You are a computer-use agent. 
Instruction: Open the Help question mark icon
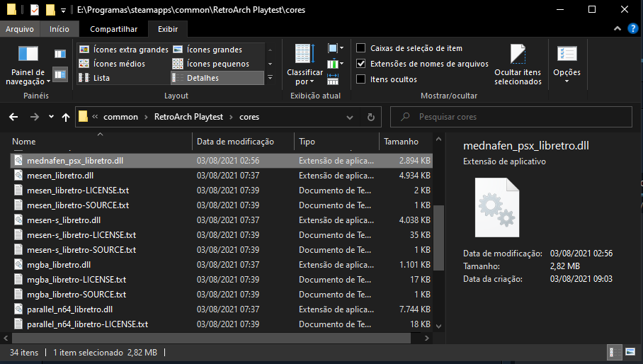[633, 28]
